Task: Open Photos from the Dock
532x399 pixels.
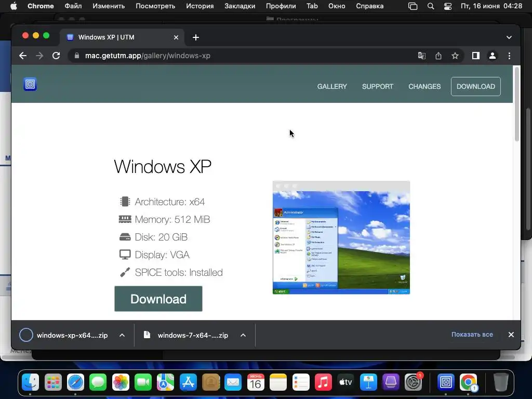Action: click(x=121, y=382)
